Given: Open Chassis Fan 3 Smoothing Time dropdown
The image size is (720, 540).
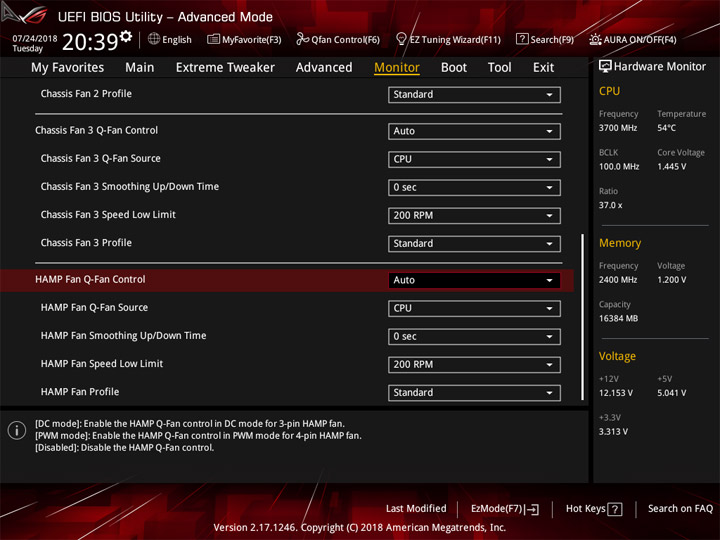Looking at the screenshot, I should coord(474,187).
